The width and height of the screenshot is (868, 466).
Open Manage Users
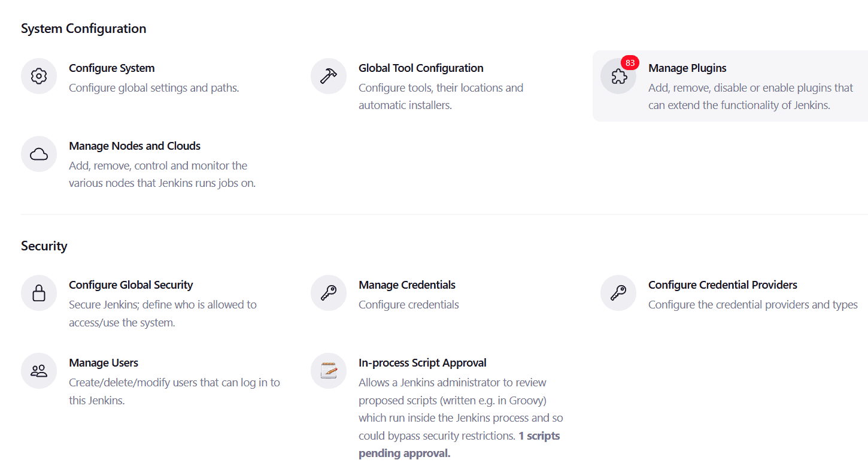[103, 362]
